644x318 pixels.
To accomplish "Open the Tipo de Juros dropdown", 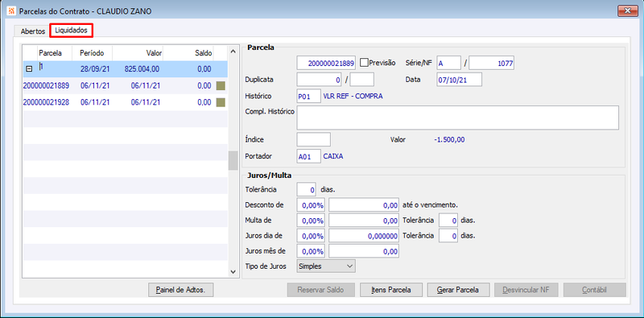I will click(326, 266).
